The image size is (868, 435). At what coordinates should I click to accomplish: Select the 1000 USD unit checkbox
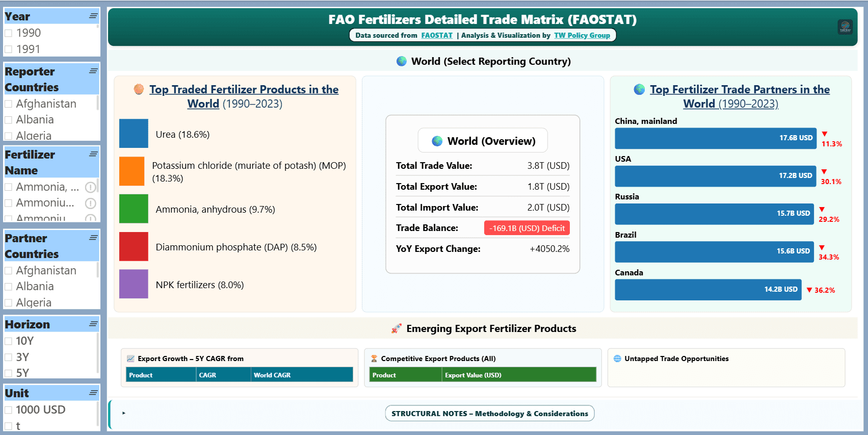click(x=9, y=410)
